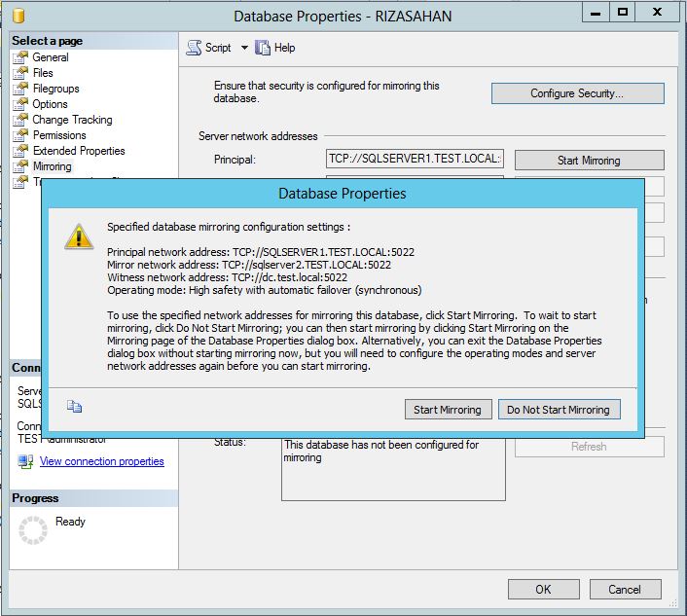Open the Filegroups page

pos(55,89)
